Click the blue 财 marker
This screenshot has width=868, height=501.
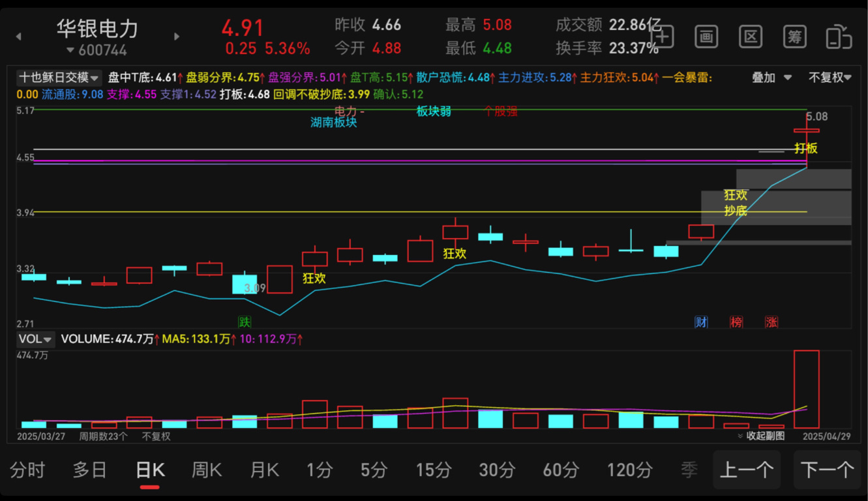click(701, 322)
